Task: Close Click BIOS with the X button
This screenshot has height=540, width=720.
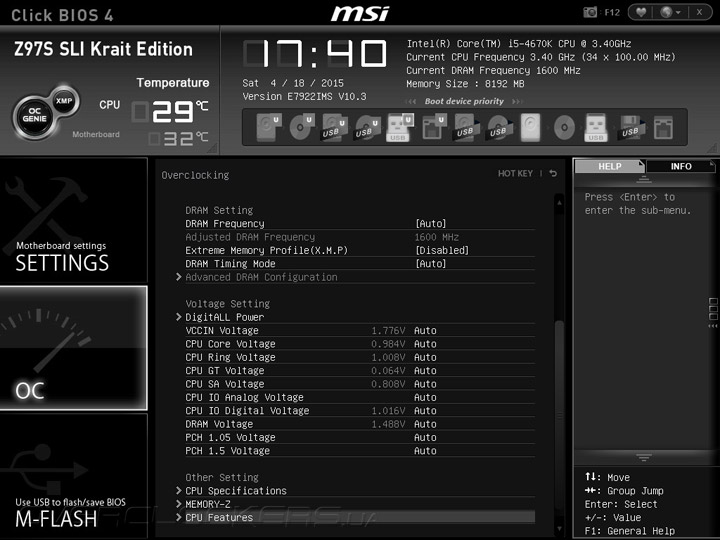Action: [699, 12]
